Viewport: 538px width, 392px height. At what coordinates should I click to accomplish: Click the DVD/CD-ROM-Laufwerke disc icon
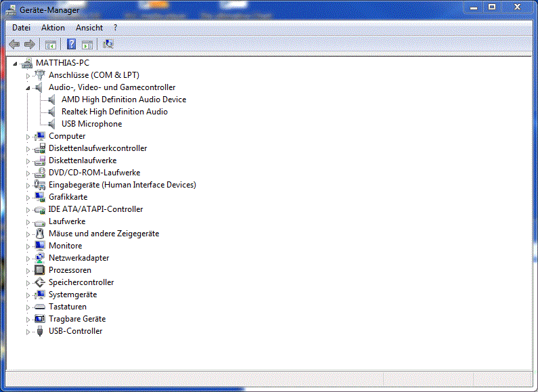point(40,173)
